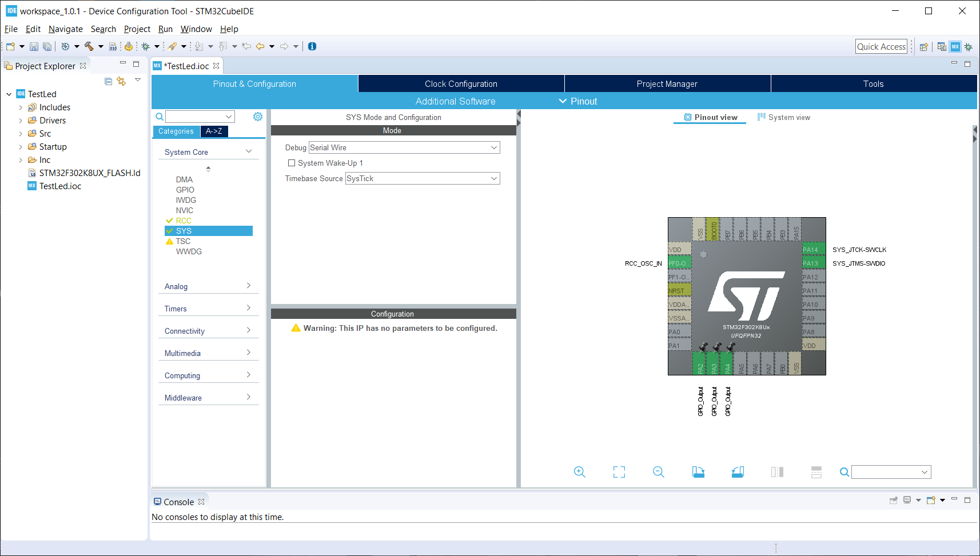Select GPIO in the System Core list
The height and width of the screenshot is (556, 980).
tap(185, 190)
